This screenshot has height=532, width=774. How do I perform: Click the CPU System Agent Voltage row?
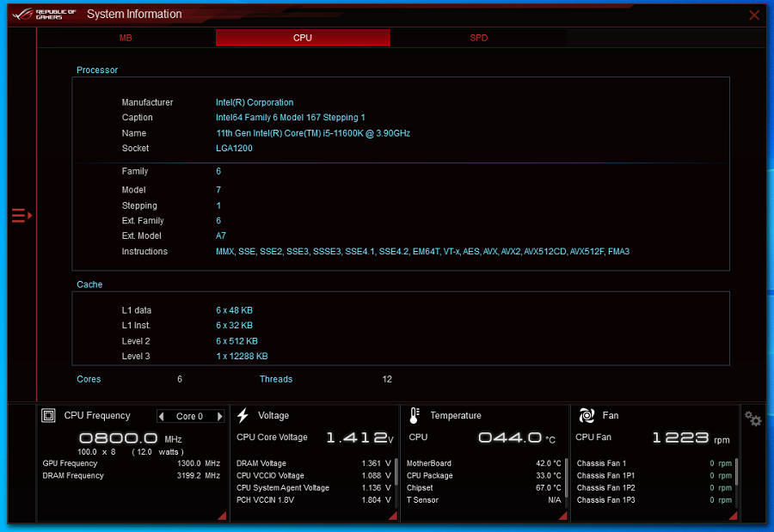[x=313, y=488]
